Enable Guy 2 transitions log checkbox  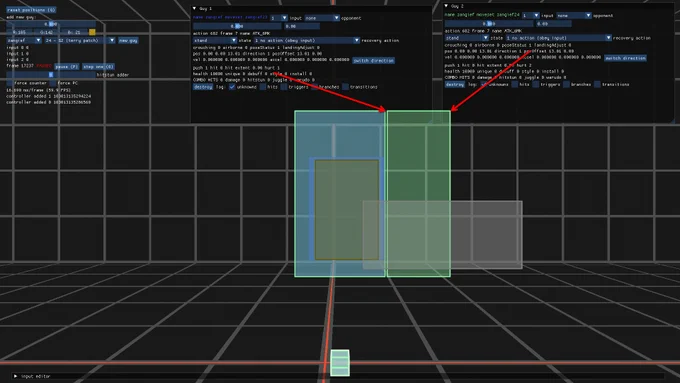point(598,84)
